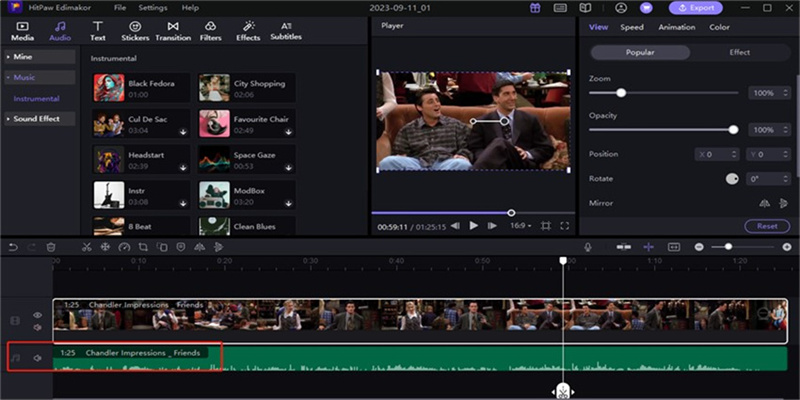The width and height of the screenshot is (800, 400).
Task: Adjust the Zoom 100% stepper
Action: (769, 93)
